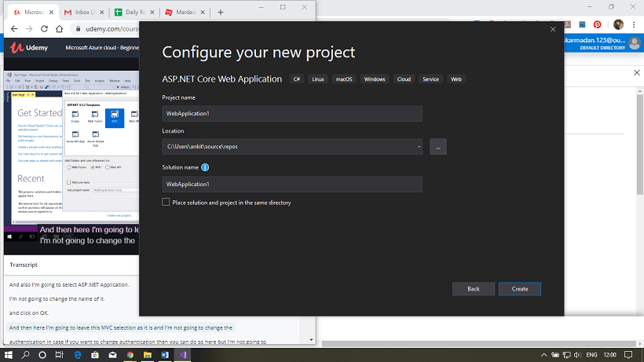Show hidden system tray icons

coord(543,355)
